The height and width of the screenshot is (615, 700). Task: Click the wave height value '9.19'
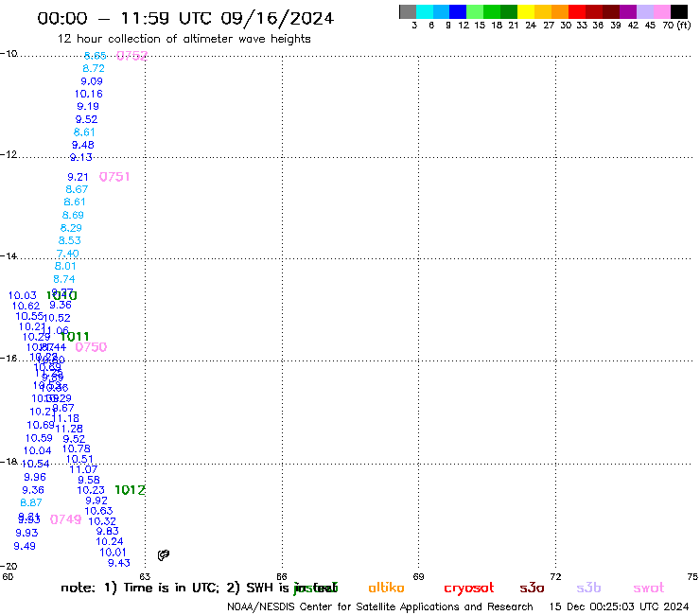click(88, 106)
